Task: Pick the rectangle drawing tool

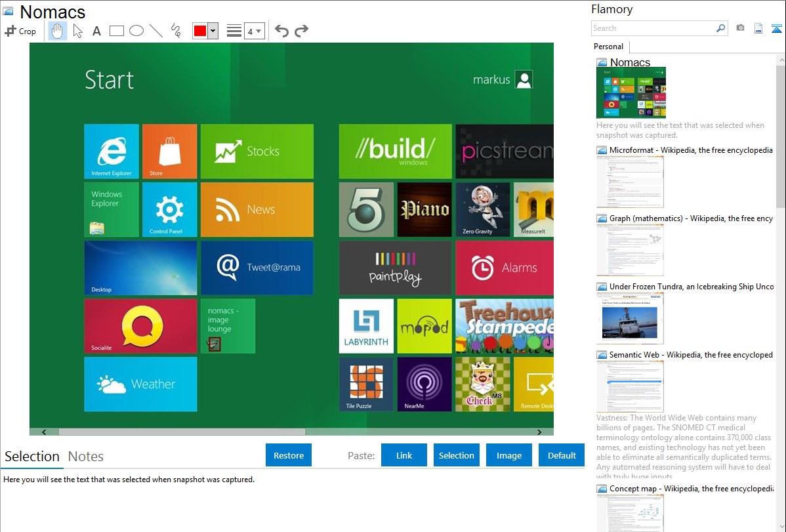Action: coord(116,31)
